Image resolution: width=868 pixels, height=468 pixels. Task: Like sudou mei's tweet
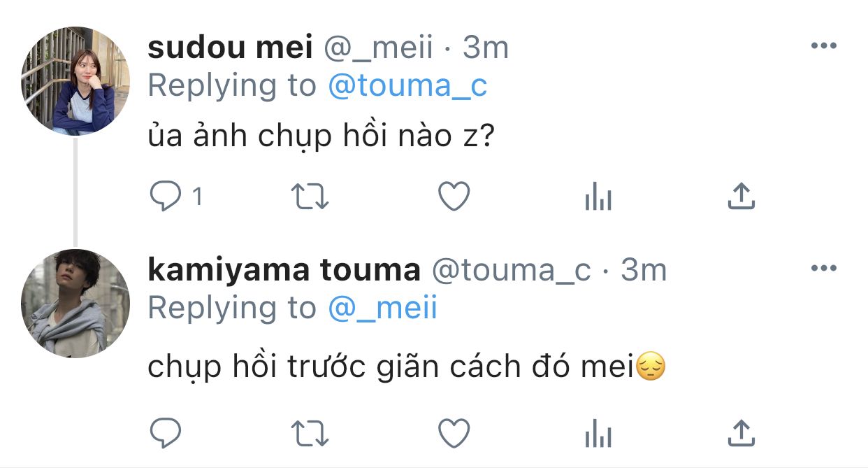454,197
